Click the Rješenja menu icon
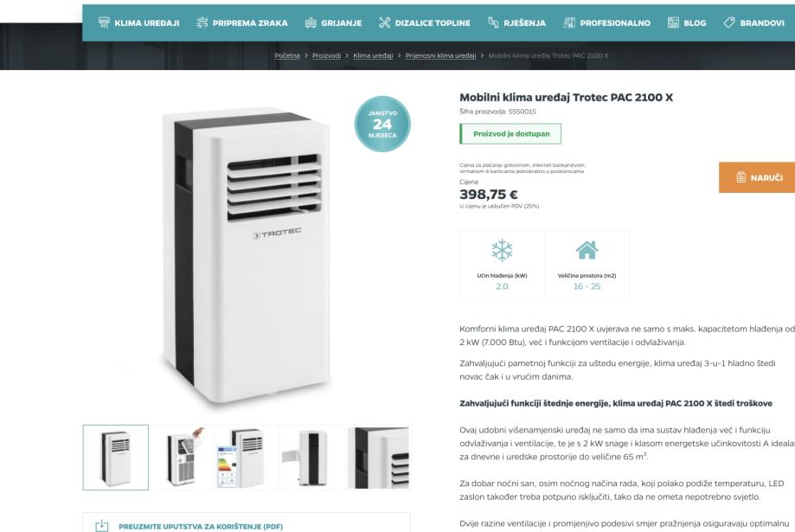This screenshot has width=795, height=532. [493, 22]
